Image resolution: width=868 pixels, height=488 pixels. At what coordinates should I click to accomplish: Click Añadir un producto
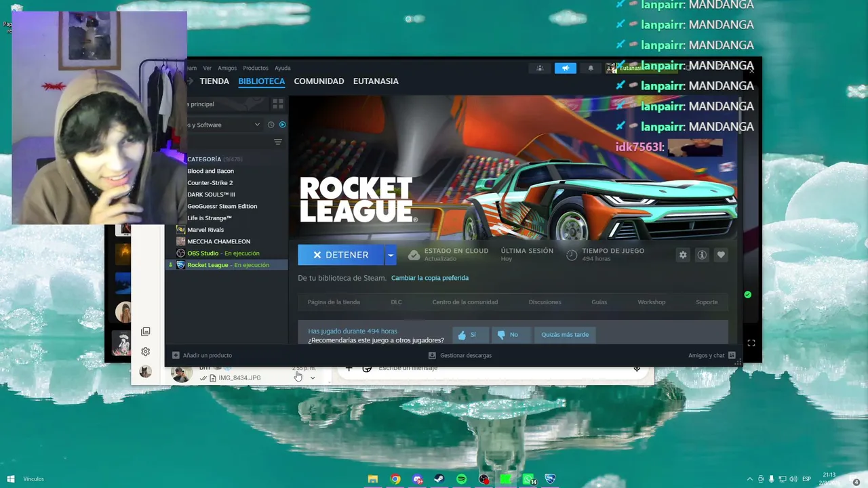[202, 355]
